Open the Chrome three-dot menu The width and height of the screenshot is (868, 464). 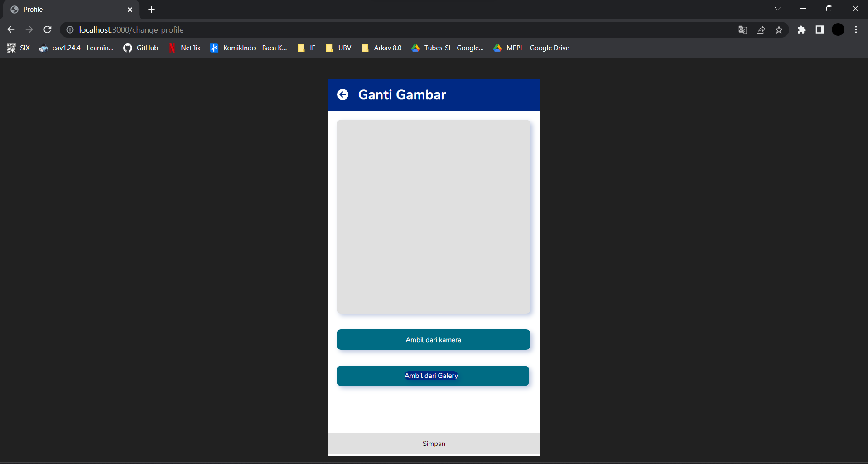(856, 30)
